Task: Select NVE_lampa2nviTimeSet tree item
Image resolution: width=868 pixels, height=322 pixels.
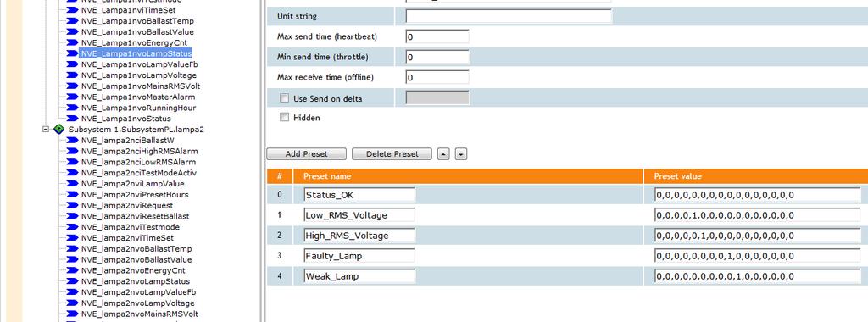Action: pos(127,238)
